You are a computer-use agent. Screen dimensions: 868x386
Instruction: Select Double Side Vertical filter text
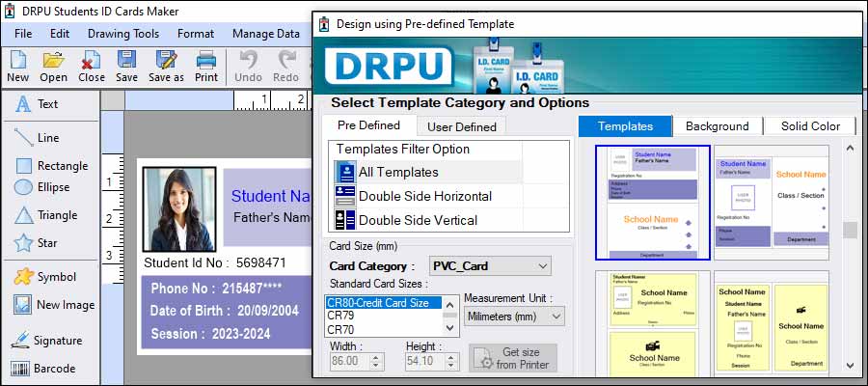pyautogui.click(x=418, y=220)
